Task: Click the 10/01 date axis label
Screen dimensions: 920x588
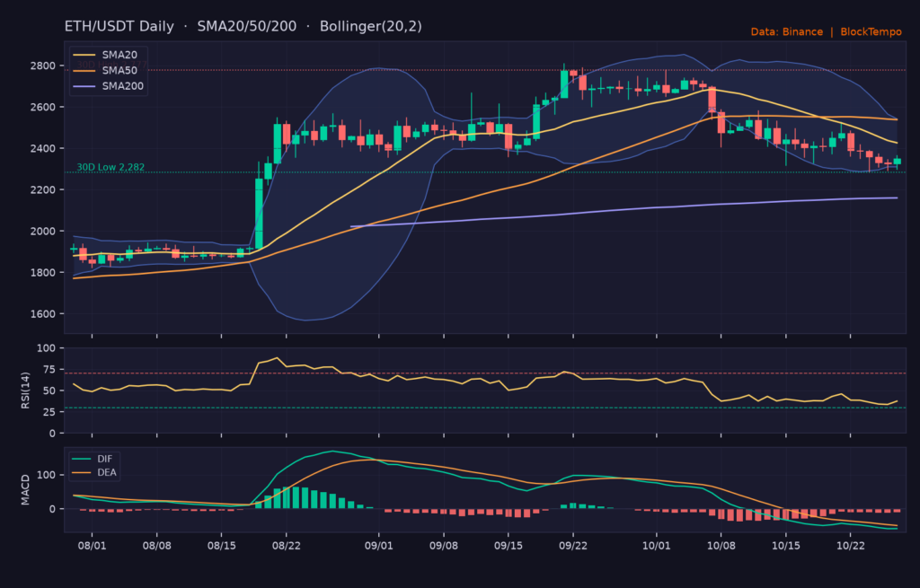Action: coord(657,545)
